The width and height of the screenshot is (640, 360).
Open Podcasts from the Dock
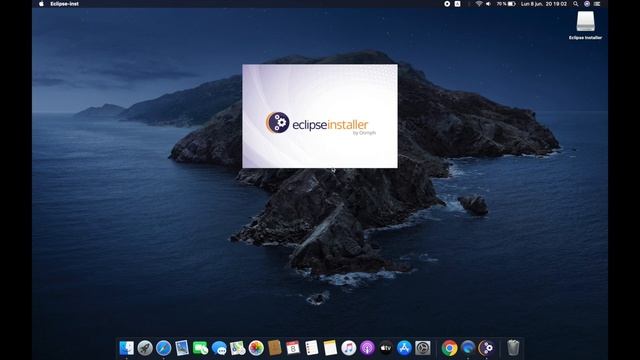click(x=367, y=348)
